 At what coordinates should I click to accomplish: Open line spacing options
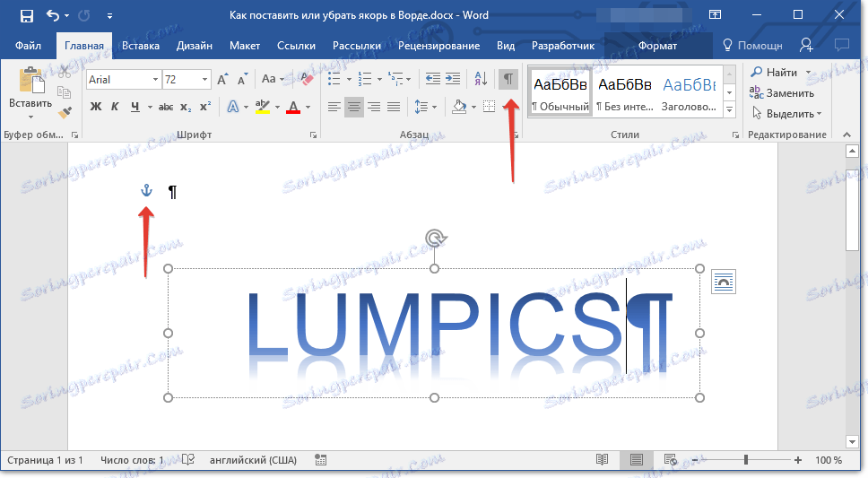tap(425, 107)
